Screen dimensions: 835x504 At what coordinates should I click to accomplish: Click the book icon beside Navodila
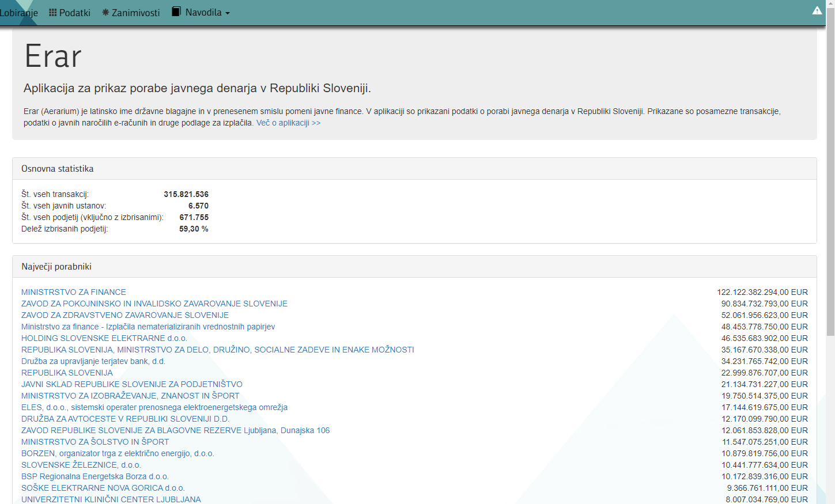176,12
